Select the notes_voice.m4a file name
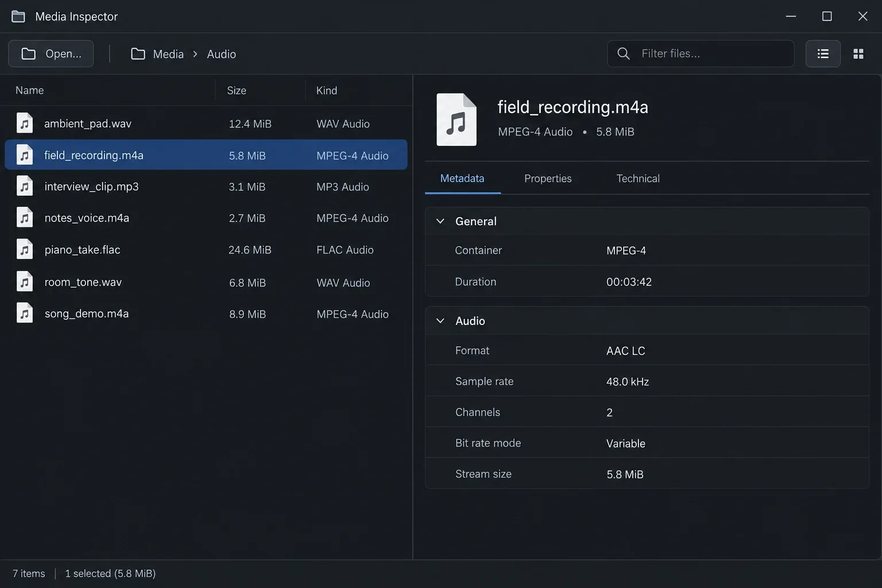 (87, 218)
